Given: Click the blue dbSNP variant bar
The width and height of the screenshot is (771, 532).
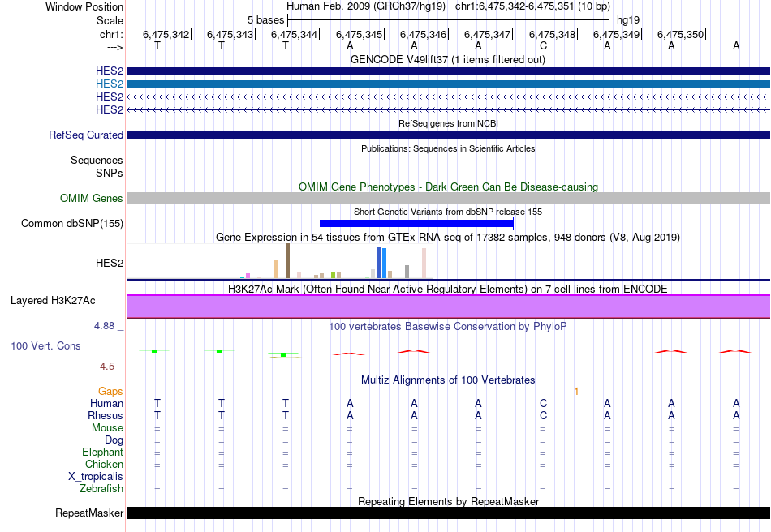Looking at the screenshot, I should point(416,224).
